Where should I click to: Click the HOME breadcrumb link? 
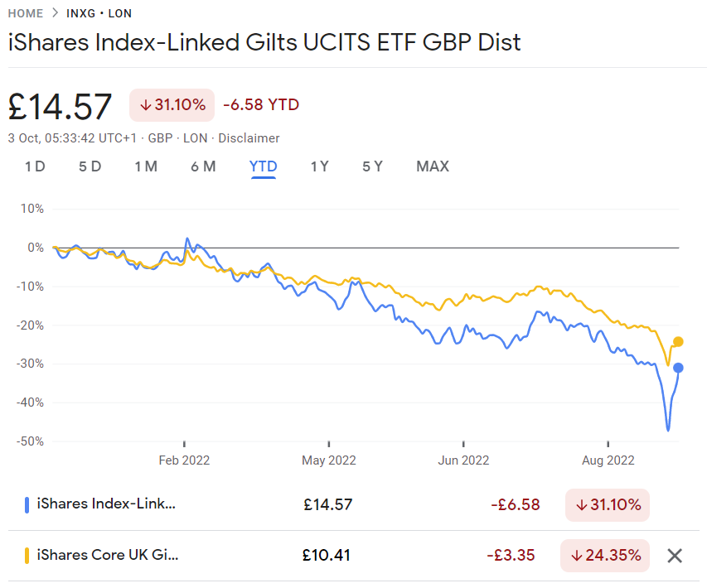click(27, 13)
